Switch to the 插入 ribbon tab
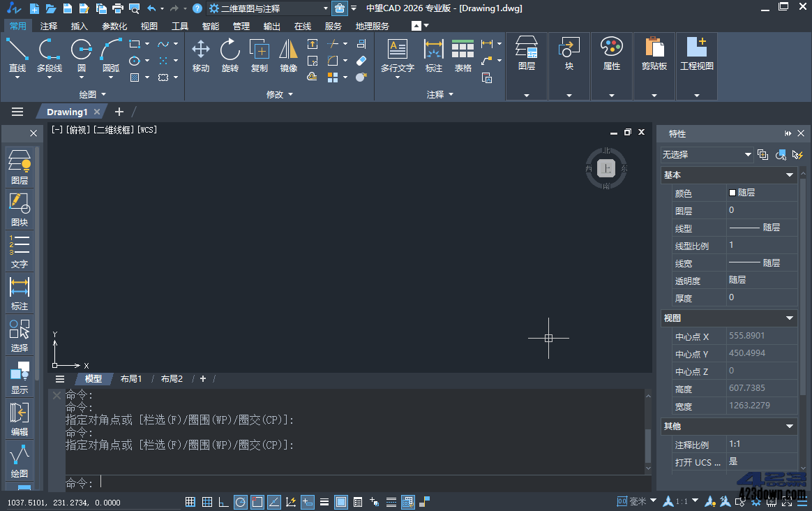 (79, 26)
